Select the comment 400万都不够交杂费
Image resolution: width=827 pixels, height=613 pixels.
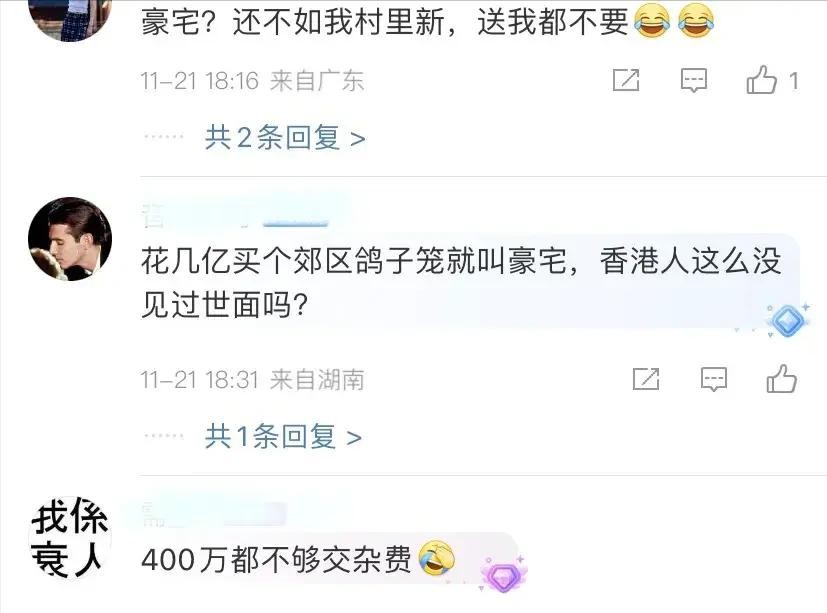point(276,559)
